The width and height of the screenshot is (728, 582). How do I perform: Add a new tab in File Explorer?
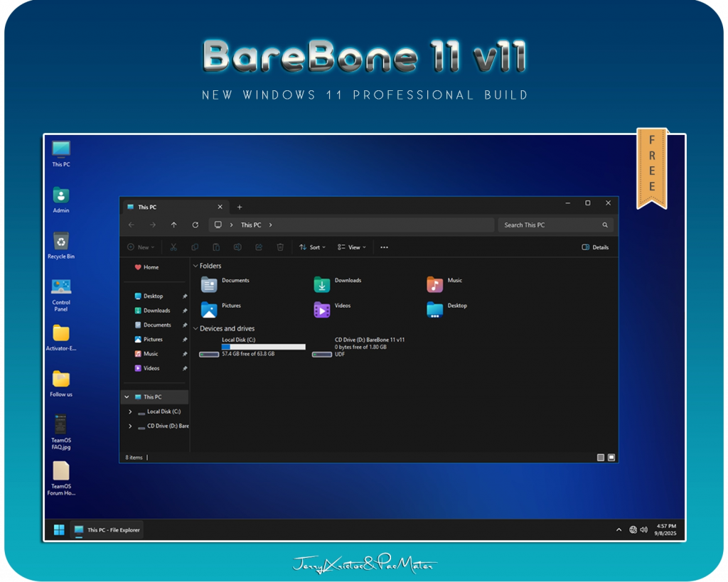pos(240,208)
